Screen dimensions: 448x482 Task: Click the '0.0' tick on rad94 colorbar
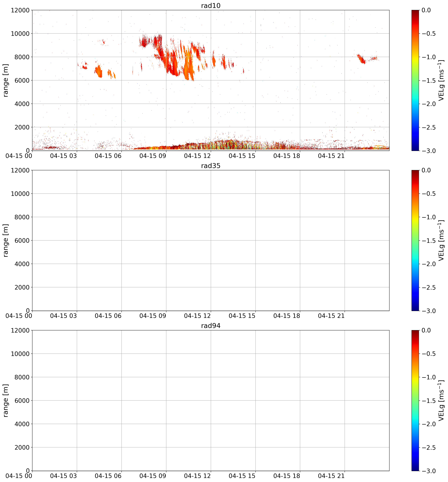[426, 330]
